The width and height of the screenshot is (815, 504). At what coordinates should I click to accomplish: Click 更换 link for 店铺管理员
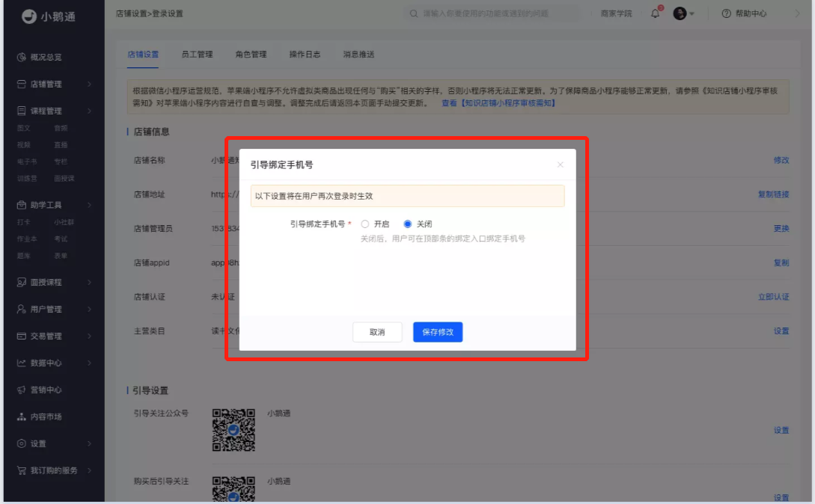point(781,229)
